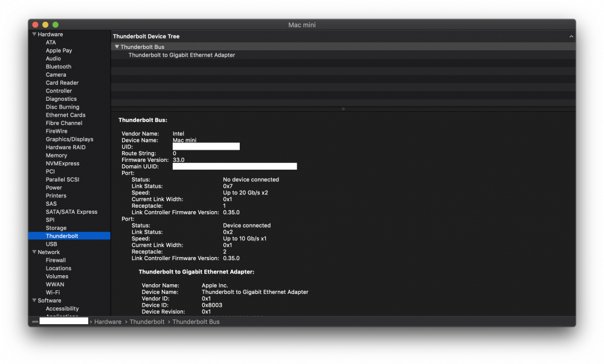Collapse the Network section triangle
The height and width of the screenshot is (364, 604).
(x=34, y=252)
